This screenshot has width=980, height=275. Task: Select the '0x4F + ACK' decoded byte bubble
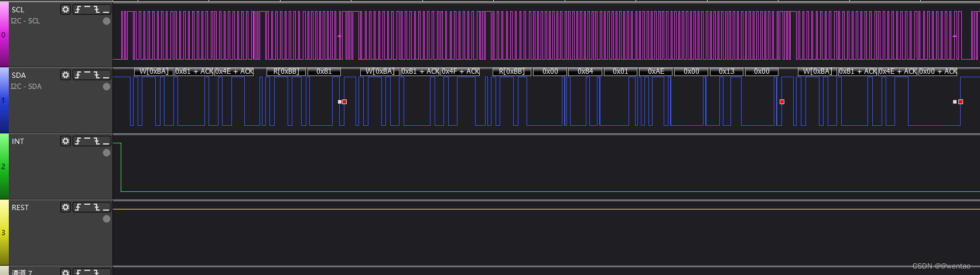[460, 71]
